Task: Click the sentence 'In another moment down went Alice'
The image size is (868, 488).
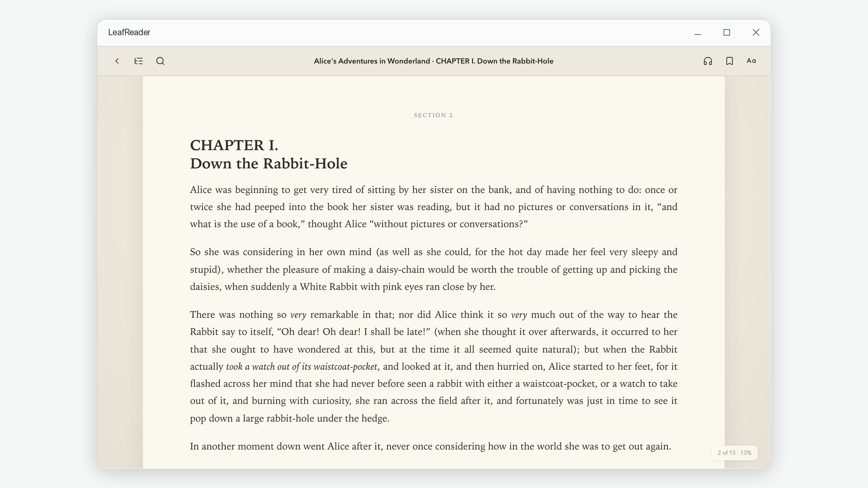Action: coord(431,446)
